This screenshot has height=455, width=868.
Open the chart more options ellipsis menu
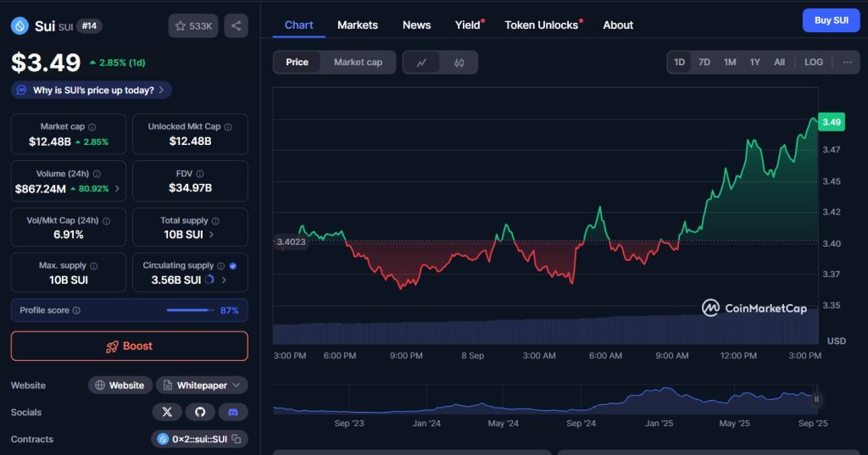pyautogui.click(x=847, y=62)
